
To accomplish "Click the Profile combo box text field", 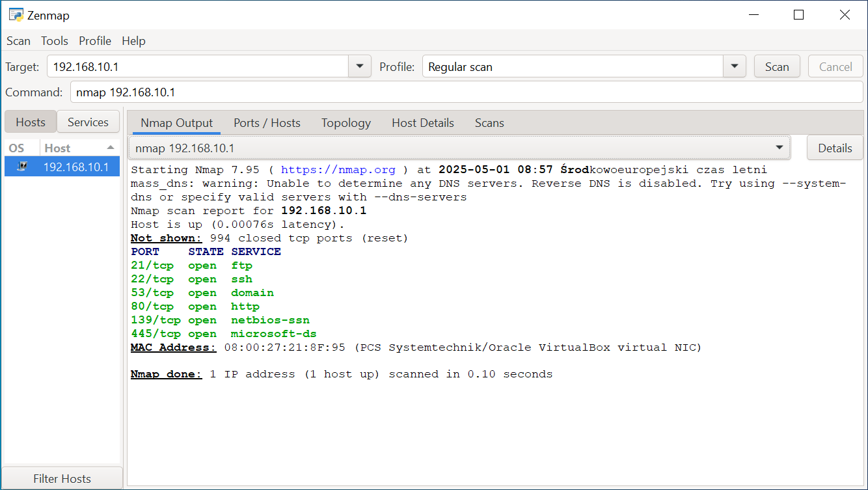I will [573, 66].
